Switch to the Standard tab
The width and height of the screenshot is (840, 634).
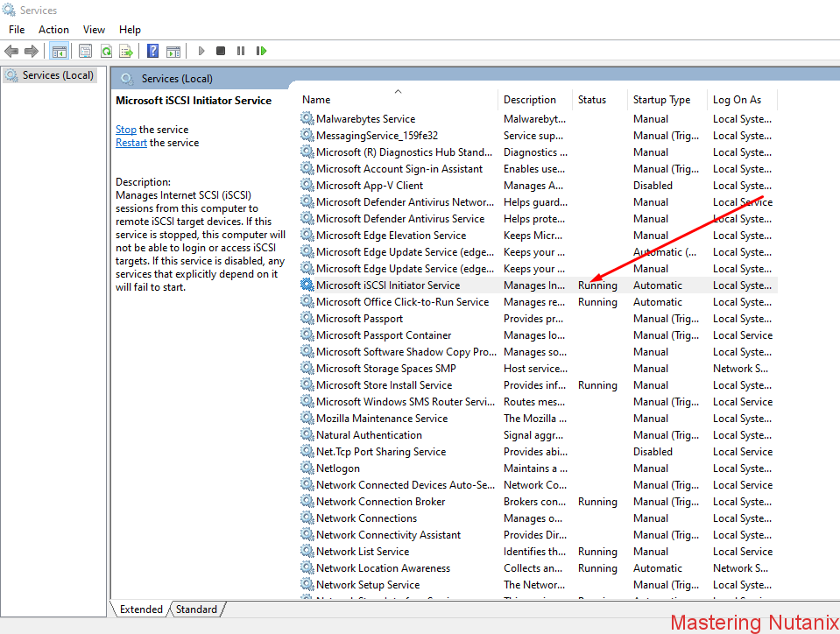point(196,609)
